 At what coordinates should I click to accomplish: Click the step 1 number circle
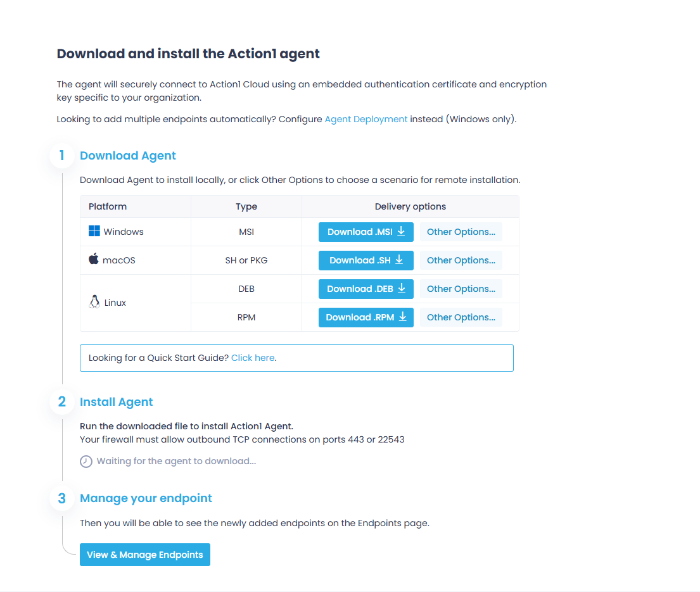pos(62,156)
